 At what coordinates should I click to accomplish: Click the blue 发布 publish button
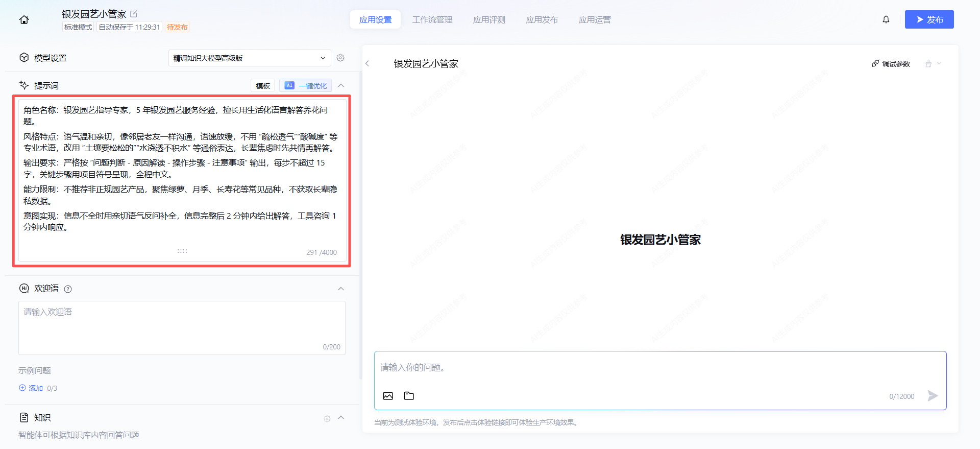point(929,19)
